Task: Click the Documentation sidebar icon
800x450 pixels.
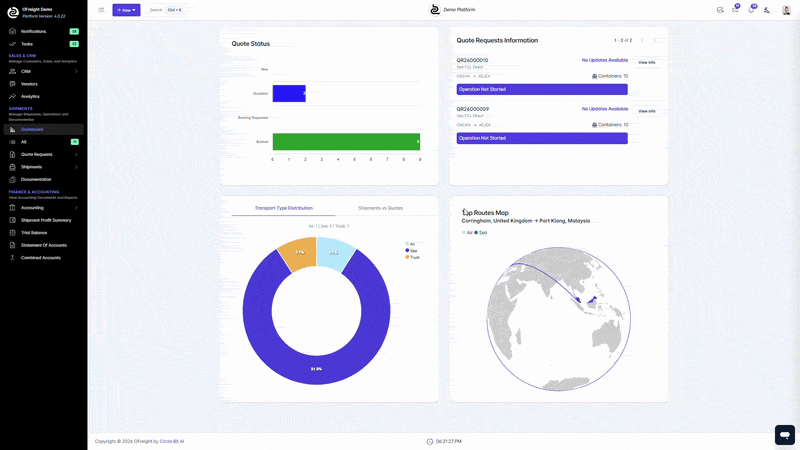Action: click(12, 179)
